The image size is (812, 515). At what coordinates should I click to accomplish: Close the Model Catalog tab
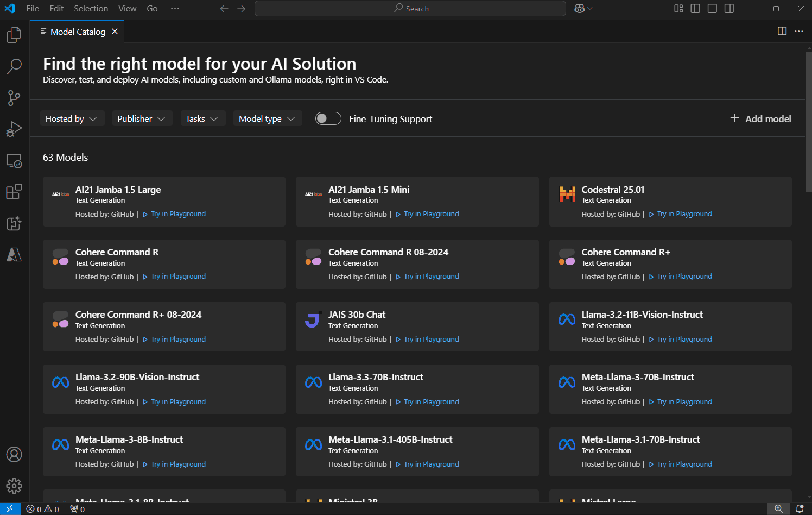tap(115, 32)
